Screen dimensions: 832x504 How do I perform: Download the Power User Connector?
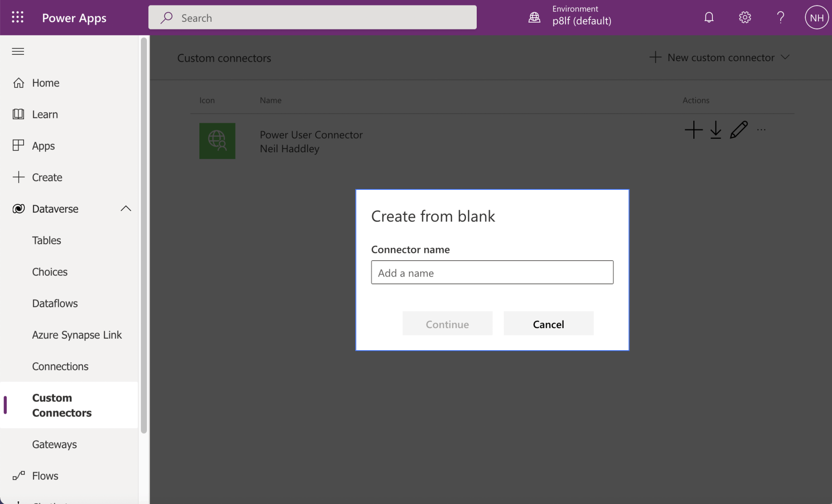tap(716, 130)
